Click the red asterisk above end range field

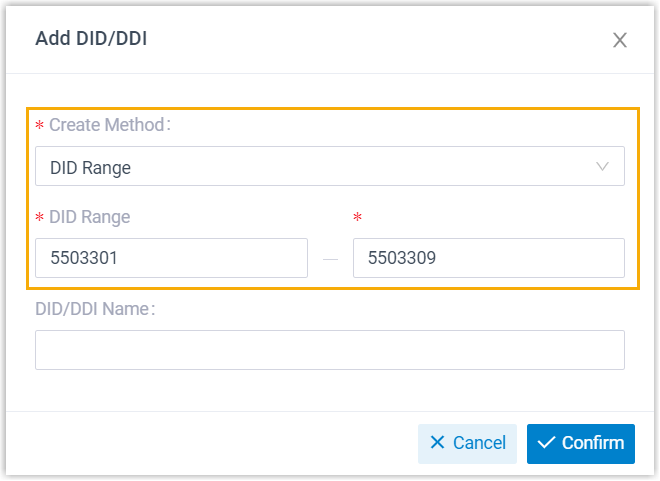(x=357, y=218)
